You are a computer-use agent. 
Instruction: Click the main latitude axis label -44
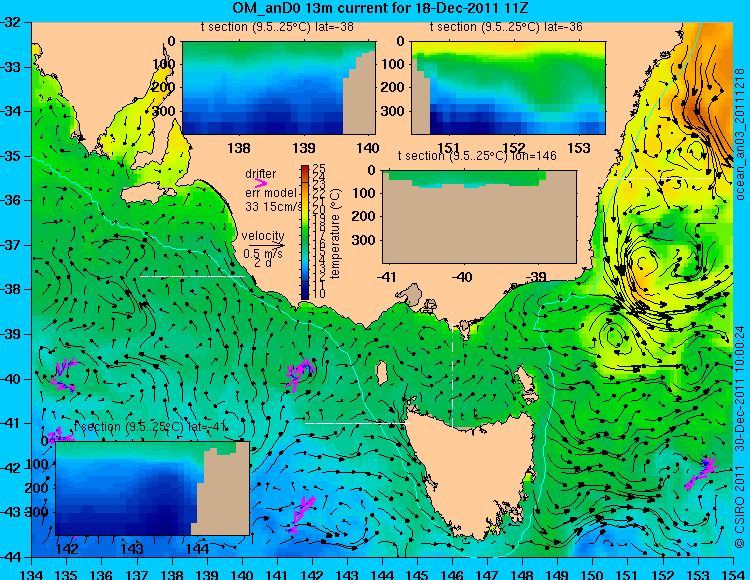(x=11, y=557)
